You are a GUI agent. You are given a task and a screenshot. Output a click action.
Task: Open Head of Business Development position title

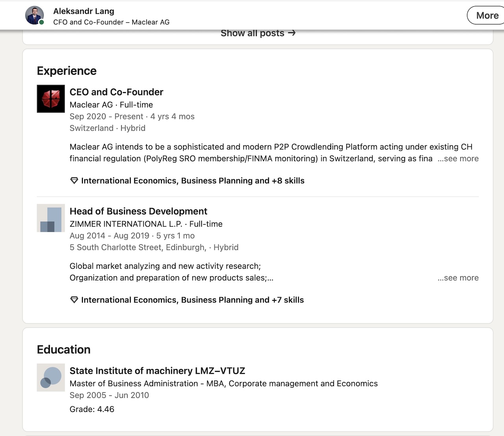[138, 211]
